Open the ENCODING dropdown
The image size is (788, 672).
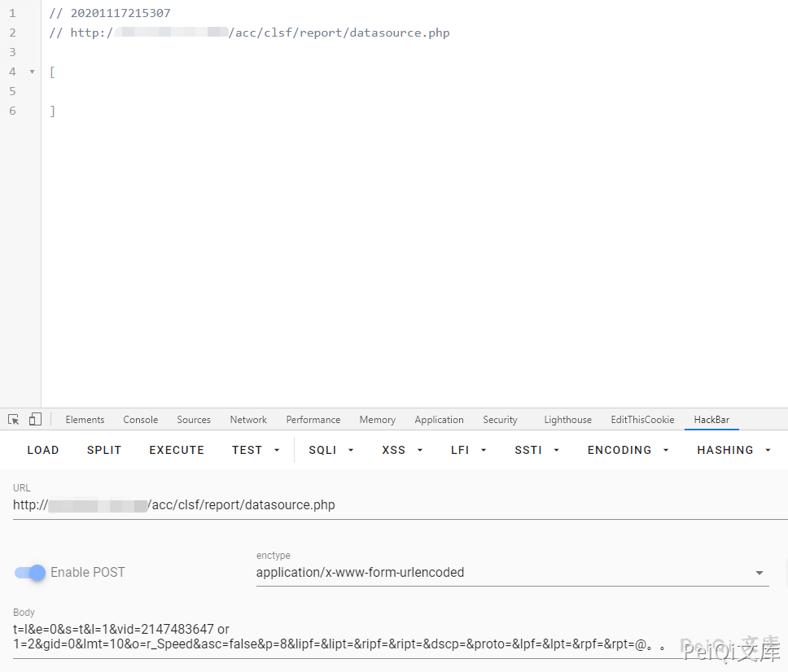tap(628, 450)
